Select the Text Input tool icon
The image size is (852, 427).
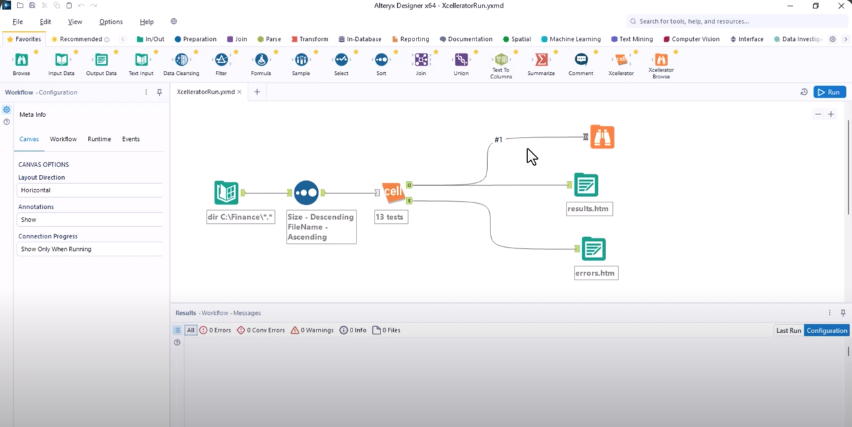click(141, 60)
